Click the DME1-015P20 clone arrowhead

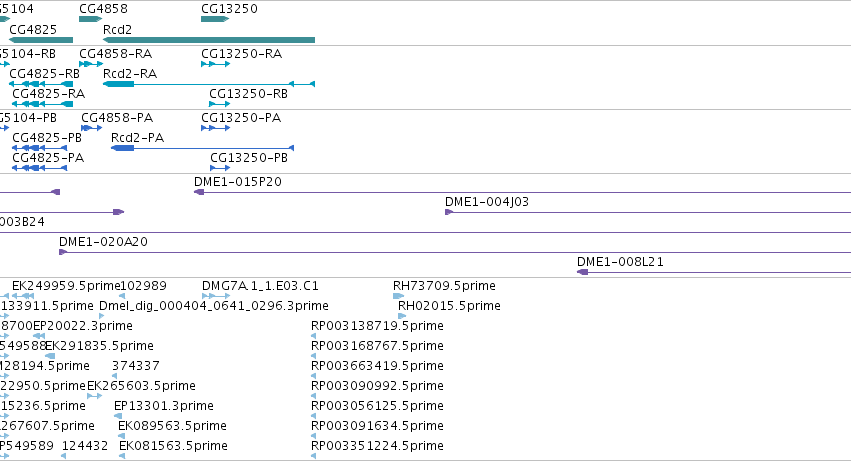click(x=199, y=192)
